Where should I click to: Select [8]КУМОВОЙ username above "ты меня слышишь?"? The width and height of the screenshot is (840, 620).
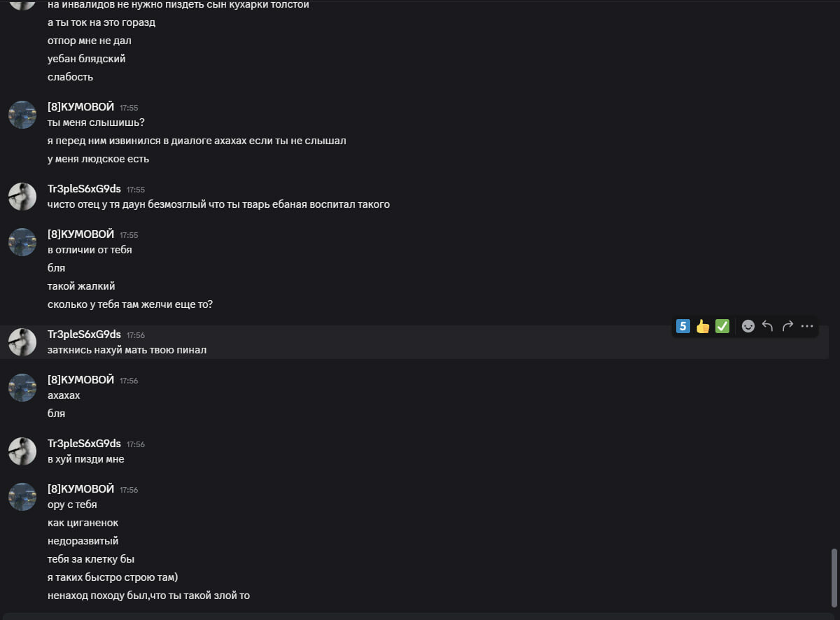click(x=80, y=107)
